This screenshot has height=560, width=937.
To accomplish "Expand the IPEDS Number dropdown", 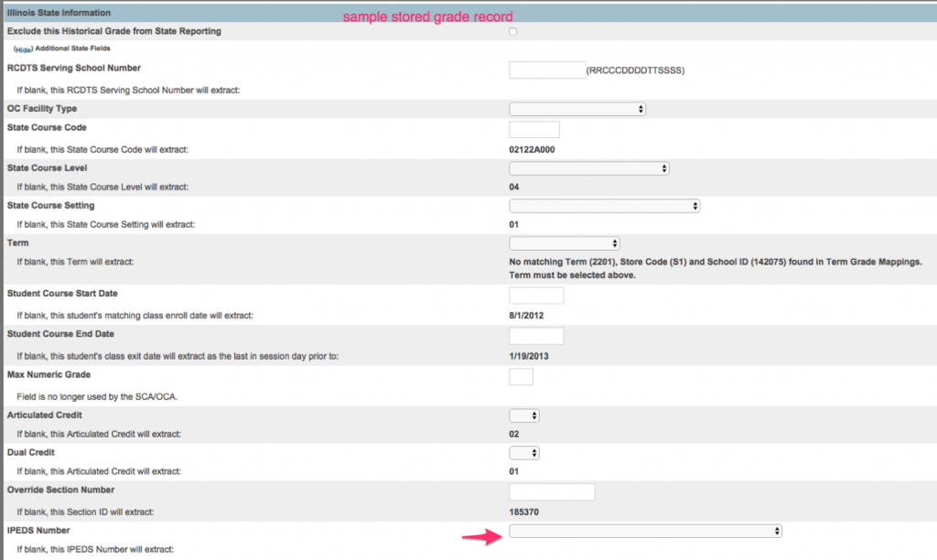I will click(645, 531).
